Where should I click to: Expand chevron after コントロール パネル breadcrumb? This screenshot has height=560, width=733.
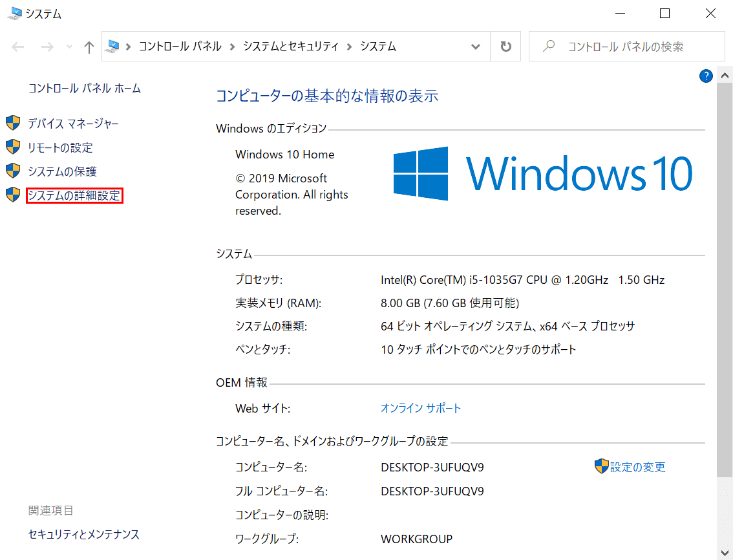tap(232, 47)
